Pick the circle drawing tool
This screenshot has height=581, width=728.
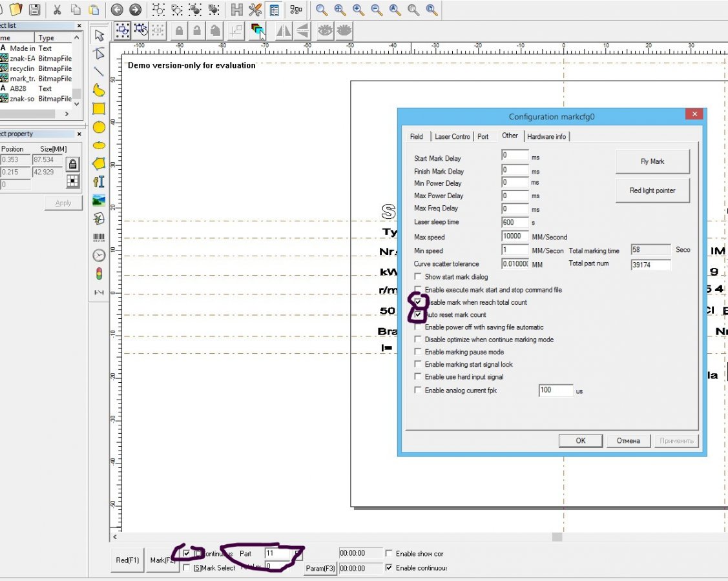coord(99,127)
